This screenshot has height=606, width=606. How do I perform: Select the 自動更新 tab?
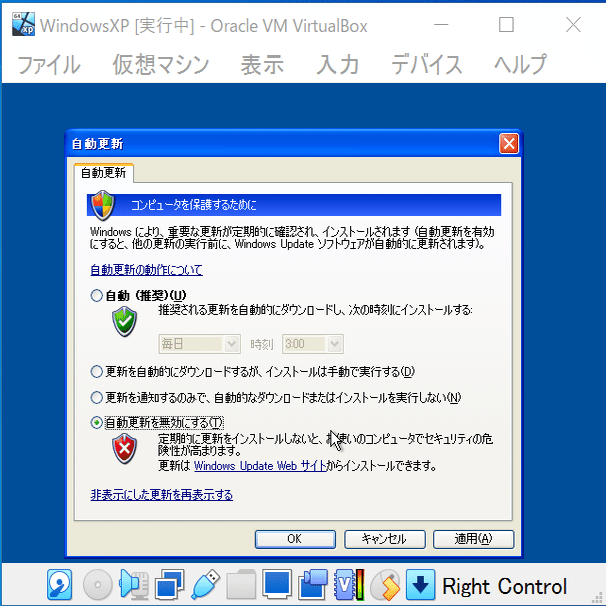(x=104, y=173)
